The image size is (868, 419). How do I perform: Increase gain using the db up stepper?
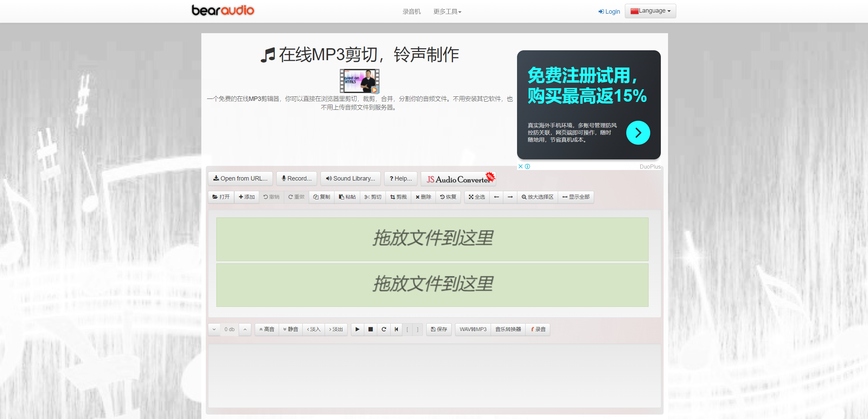point(244,329)
